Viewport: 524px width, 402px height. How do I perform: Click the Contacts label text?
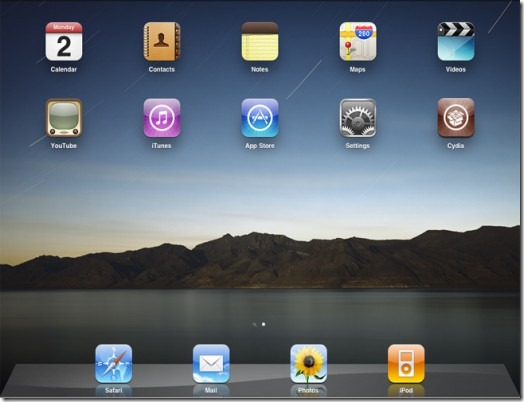coord(162,70)
